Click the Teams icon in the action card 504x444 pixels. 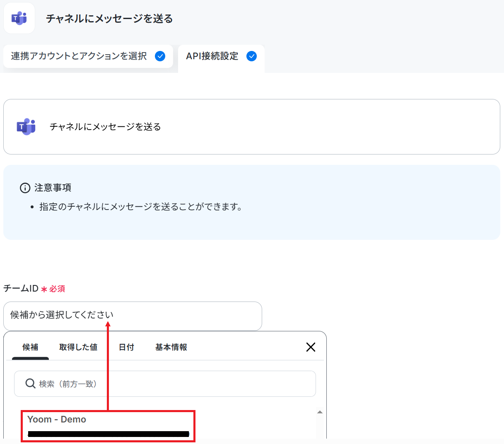pyautogui.click(x=26, y=127)
